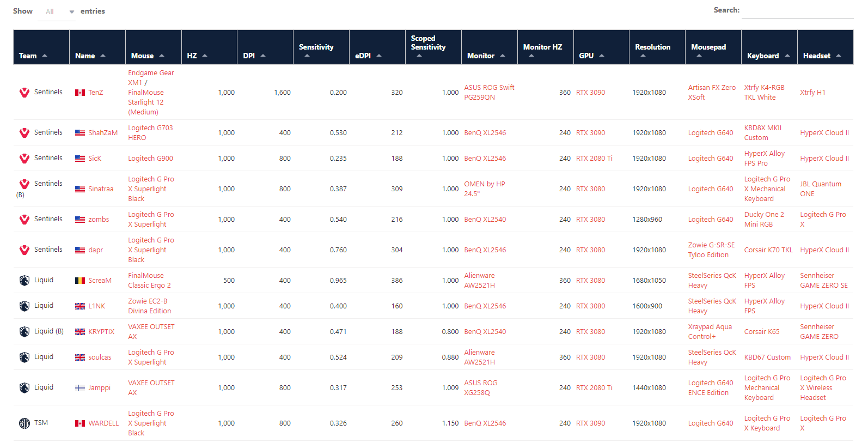
Task: Click UK flag beside L1NK
Action: click(x=80, y=306)
